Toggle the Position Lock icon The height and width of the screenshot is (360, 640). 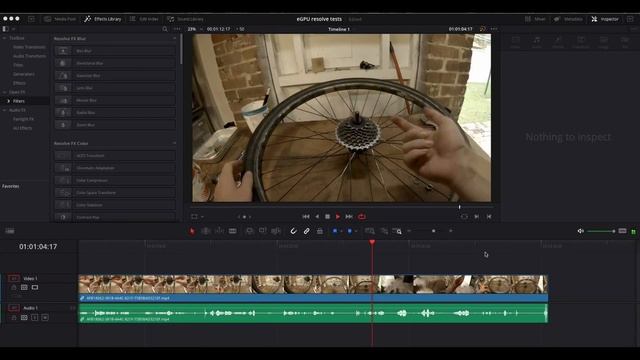[320, 231]
